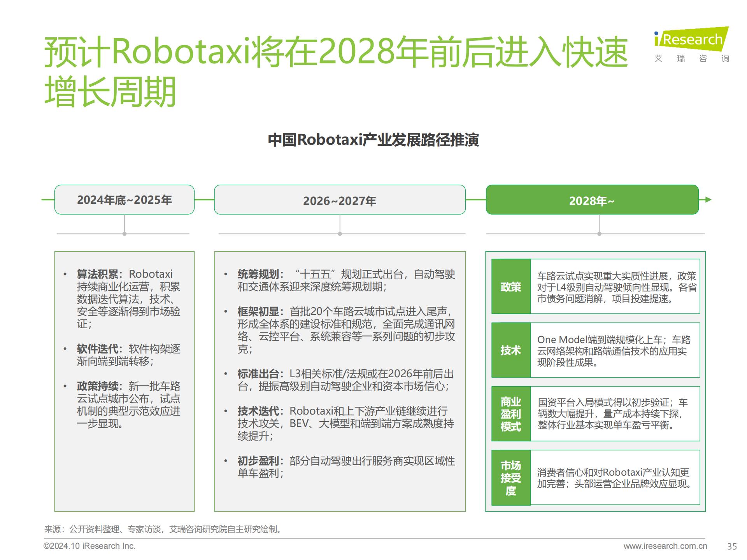Click the green 技术 label block
This screenshot has height=560, width=747.
[x=510, y=350]
